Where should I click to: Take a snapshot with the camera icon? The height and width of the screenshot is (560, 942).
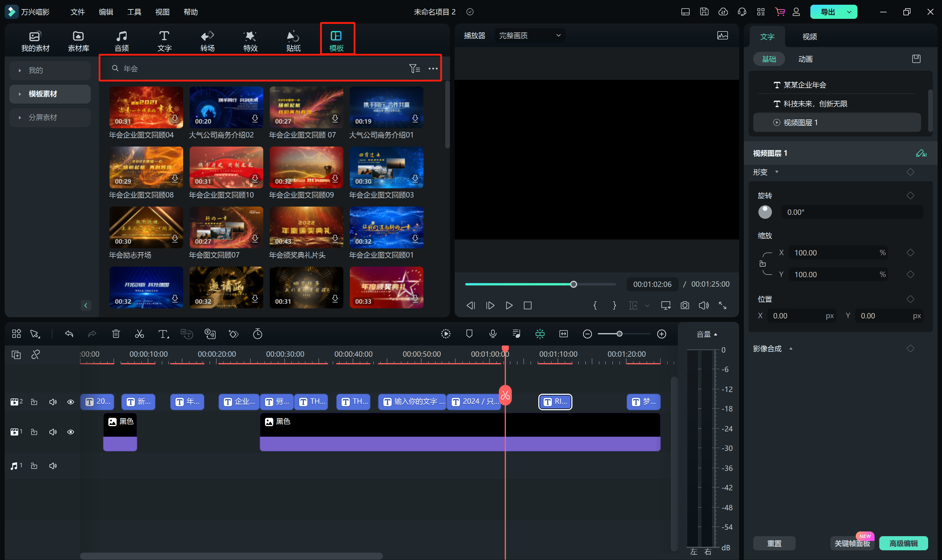pyautogui.click(x=685, y=305)
